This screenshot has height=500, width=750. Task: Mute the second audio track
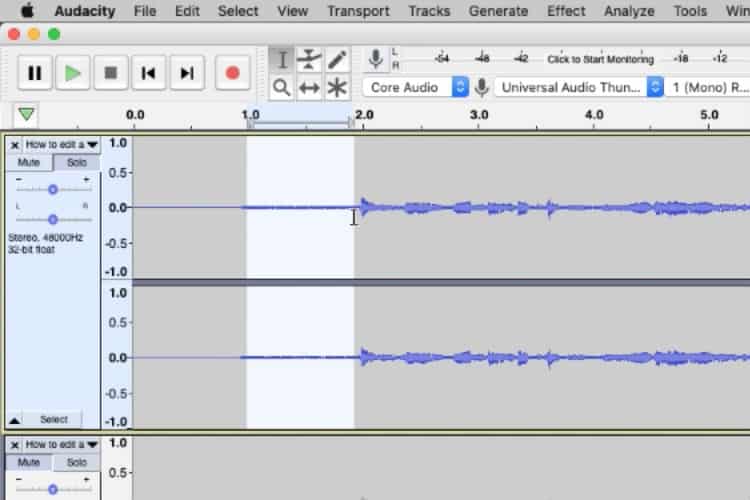pos(29,462)
